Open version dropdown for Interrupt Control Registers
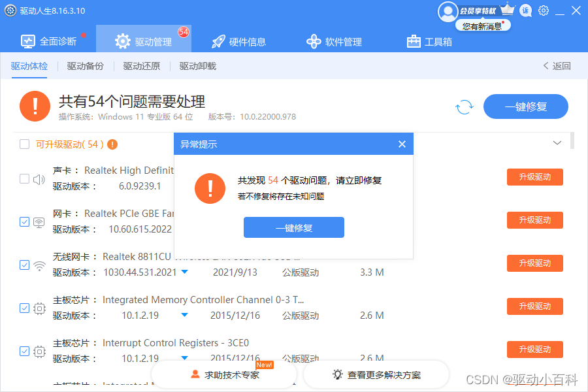588x392 pixels. coord(184,358)
